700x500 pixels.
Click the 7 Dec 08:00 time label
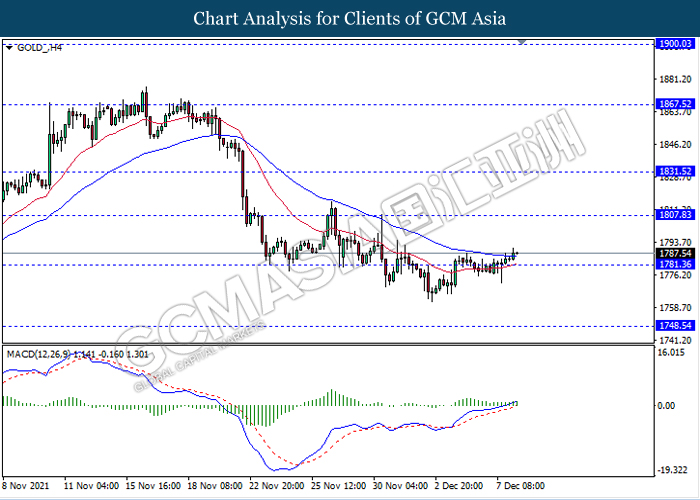[x=520, y=485]
